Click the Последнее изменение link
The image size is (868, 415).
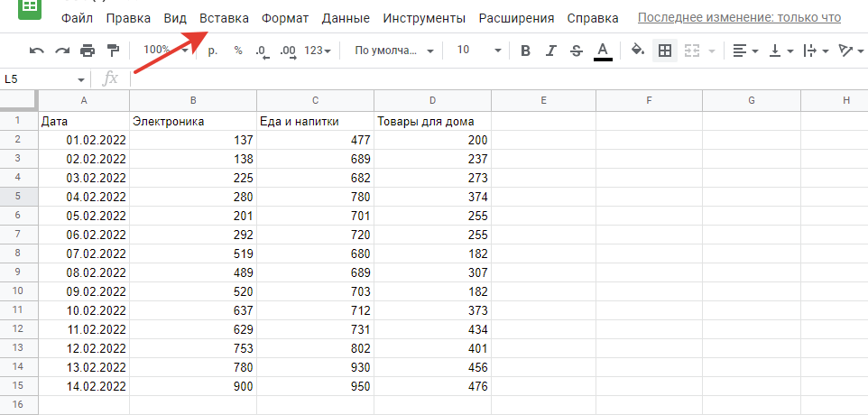[739, 18]
